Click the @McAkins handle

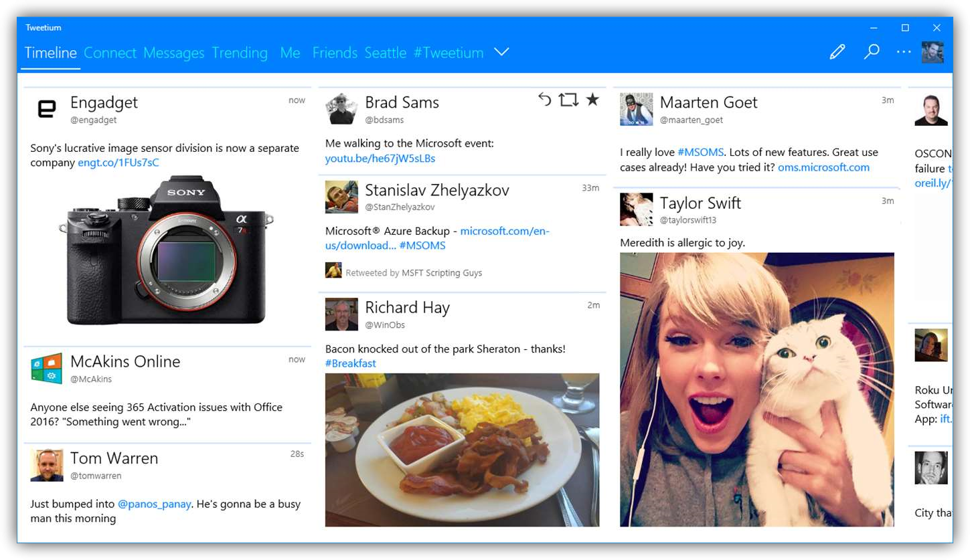[x=91, y=379]
